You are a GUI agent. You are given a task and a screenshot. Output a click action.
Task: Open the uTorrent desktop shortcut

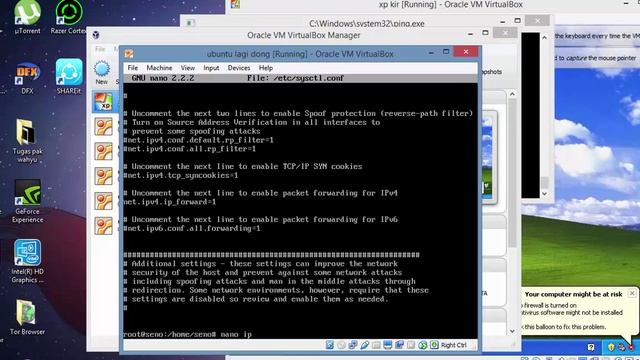(x=27, y=17)
